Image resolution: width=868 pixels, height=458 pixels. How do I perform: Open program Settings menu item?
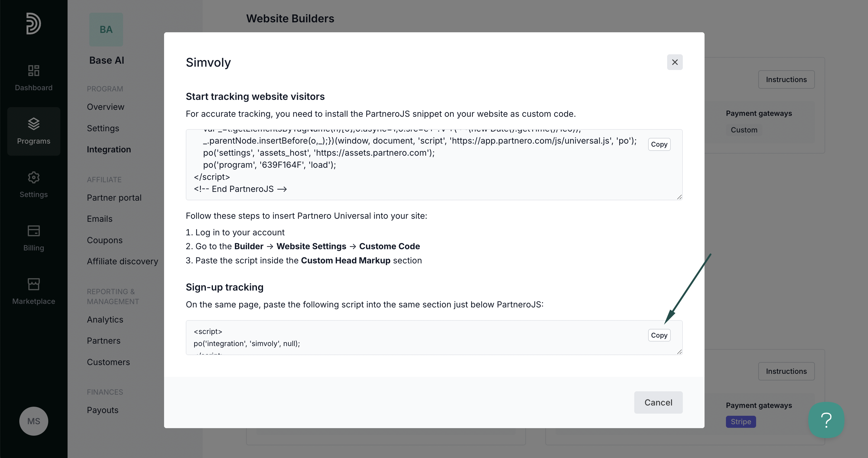[103, 128]
